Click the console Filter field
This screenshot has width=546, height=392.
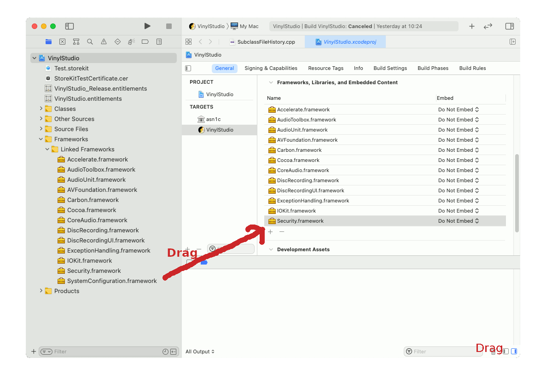[x=442, y=352]
